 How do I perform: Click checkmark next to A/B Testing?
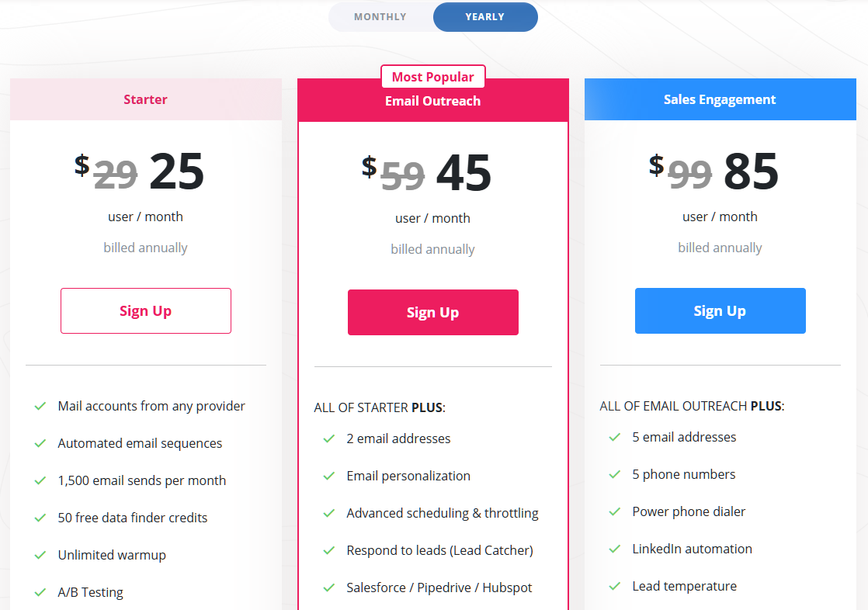[x=40, y=592]
